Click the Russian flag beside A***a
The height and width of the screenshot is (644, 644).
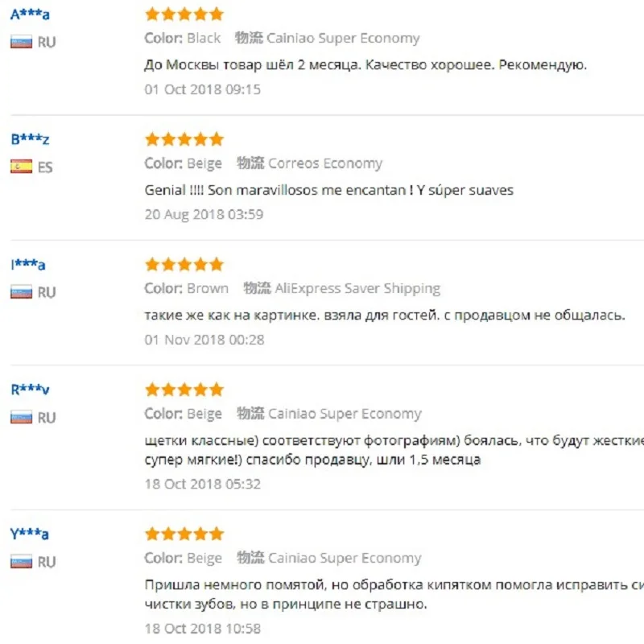click(21, 42)
